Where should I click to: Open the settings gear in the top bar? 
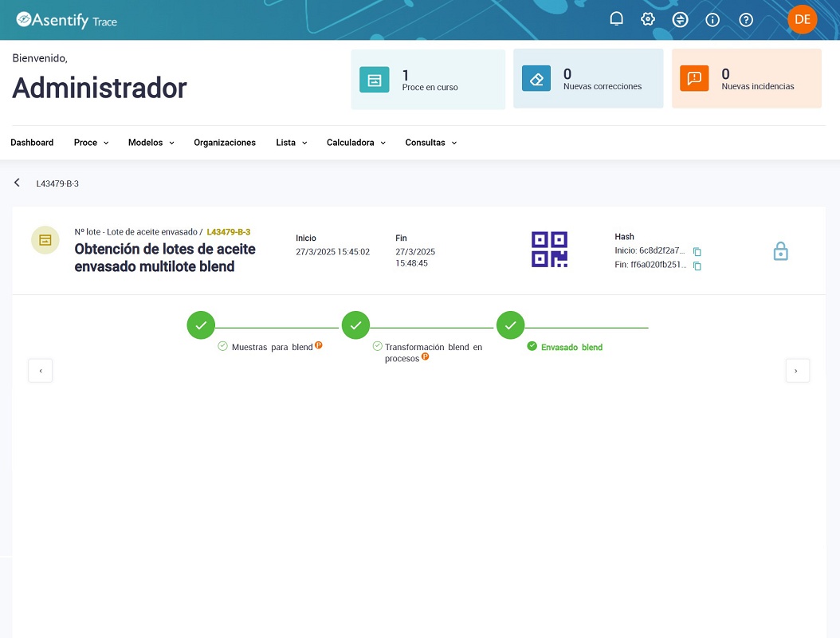tap(648, 18)
